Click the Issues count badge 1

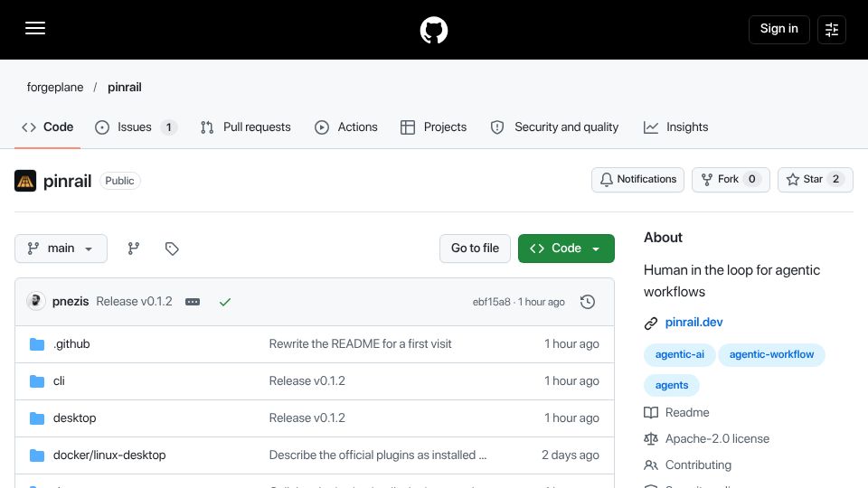pyautogui.click(x=169, y=127)
